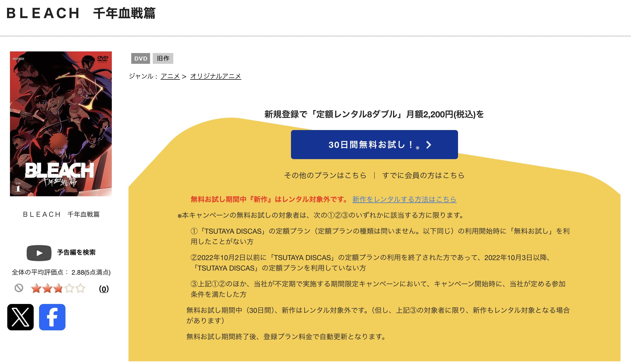631x364 pixels.
Task: Rate three stars
Action: coord(58,288)
